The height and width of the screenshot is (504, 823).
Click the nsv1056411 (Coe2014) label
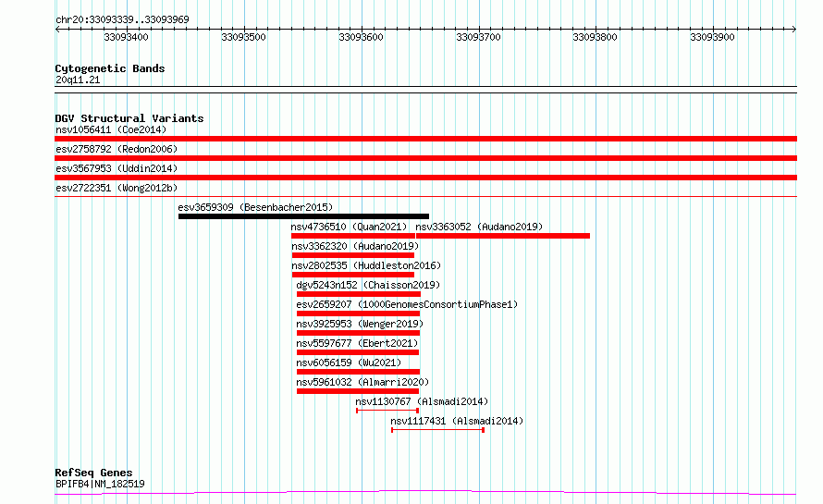click(x=111, y=129)
